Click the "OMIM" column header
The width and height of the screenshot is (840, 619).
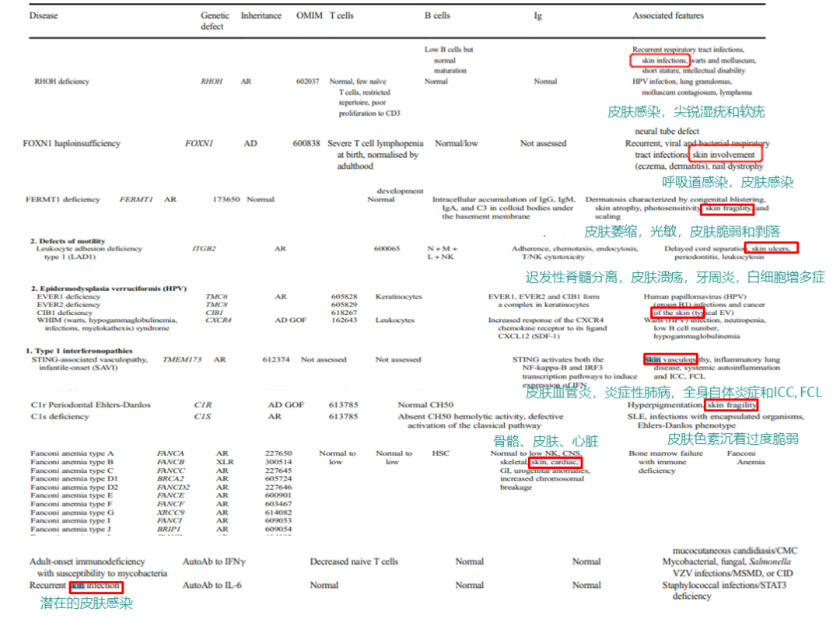[308, 16]
